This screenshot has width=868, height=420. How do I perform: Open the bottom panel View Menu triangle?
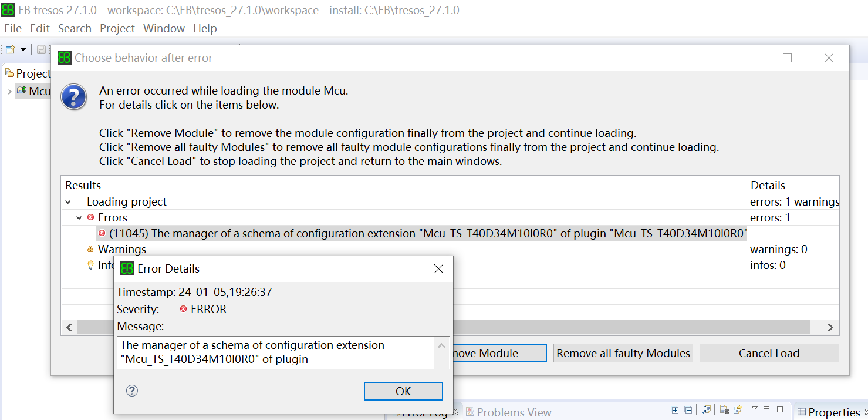(754, 408)
